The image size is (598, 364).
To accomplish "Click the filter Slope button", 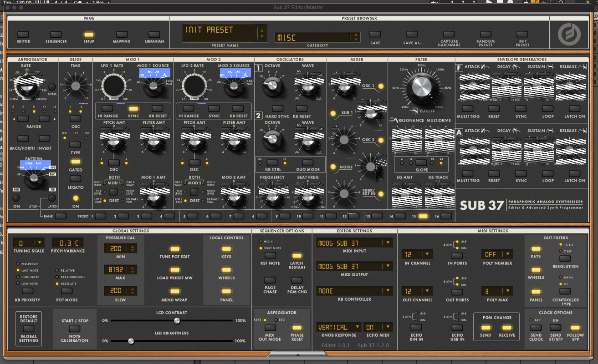I will [421, 162].
